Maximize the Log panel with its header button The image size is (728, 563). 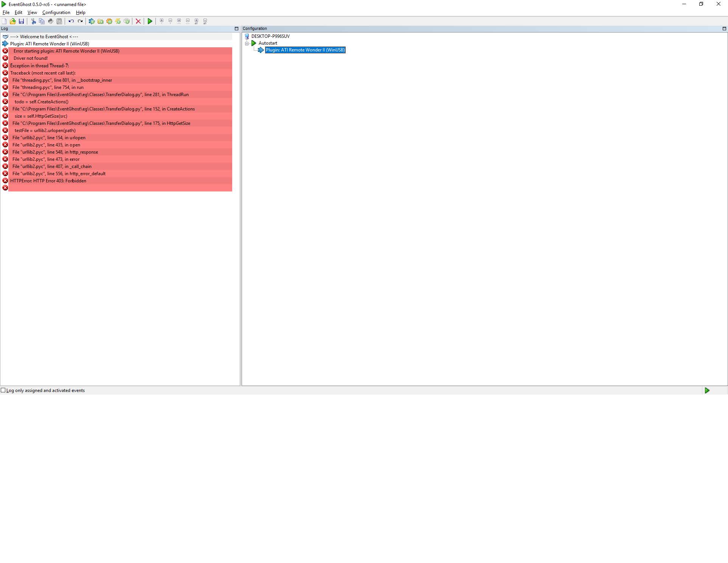coord(236,28)
